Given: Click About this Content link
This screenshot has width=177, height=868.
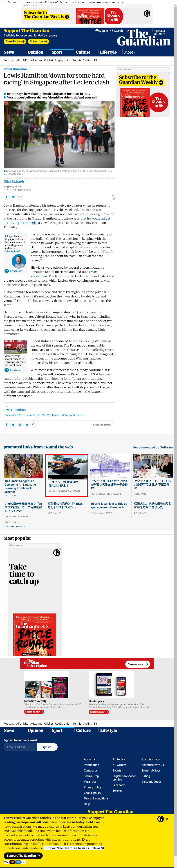Looking at the screenshot, I should (14, 526).
